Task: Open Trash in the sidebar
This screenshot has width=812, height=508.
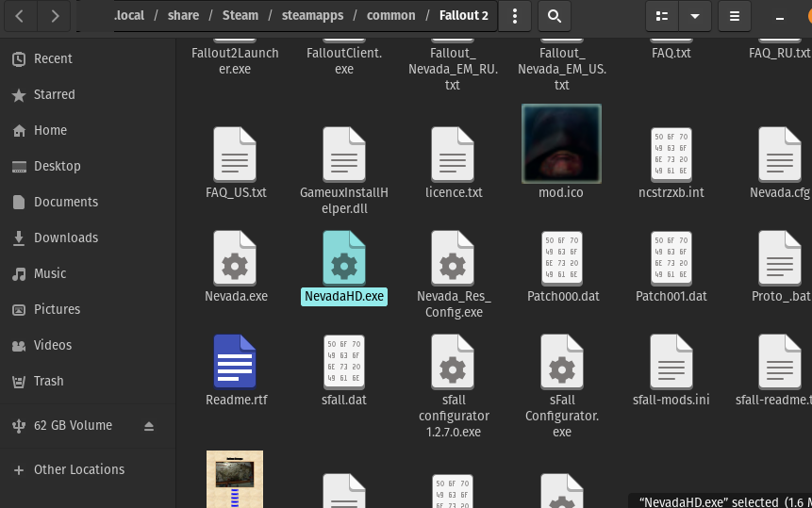Action: (x=88, y=381)
